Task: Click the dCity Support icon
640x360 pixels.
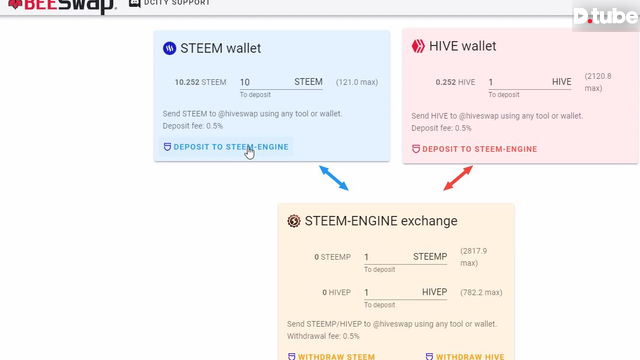Action: [135, 3]
